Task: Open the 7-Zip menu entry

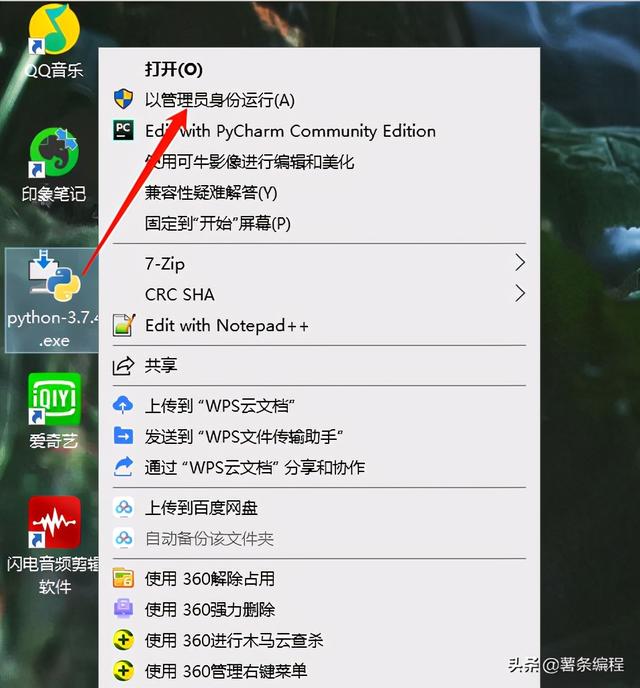Action: (x=319, y=263)
